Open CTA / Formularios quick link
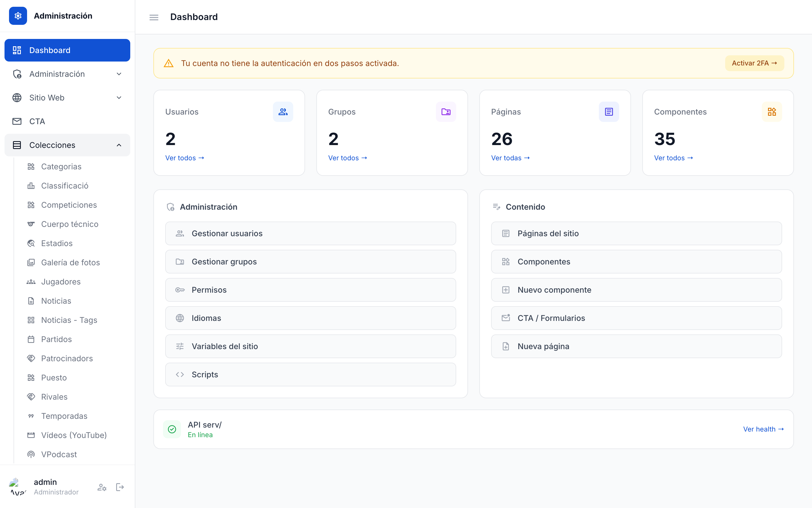 (637, 318)
